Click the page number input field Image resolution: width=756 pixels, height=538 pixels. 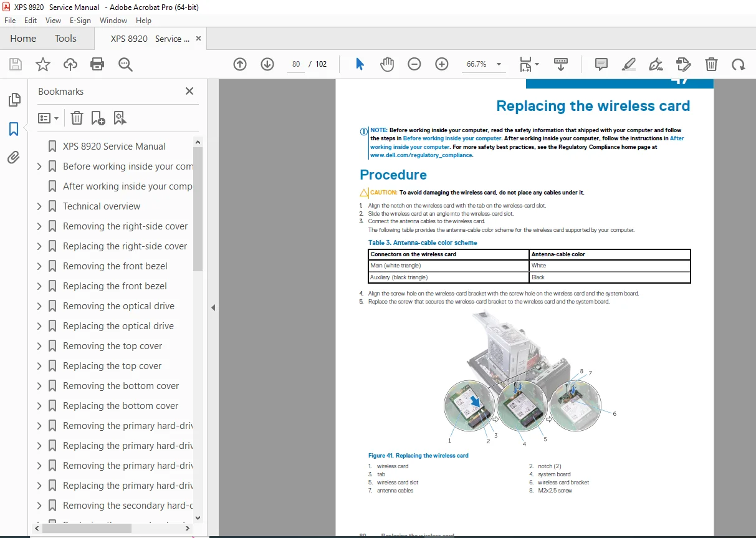pyautogui.click(x=295, y=64)
